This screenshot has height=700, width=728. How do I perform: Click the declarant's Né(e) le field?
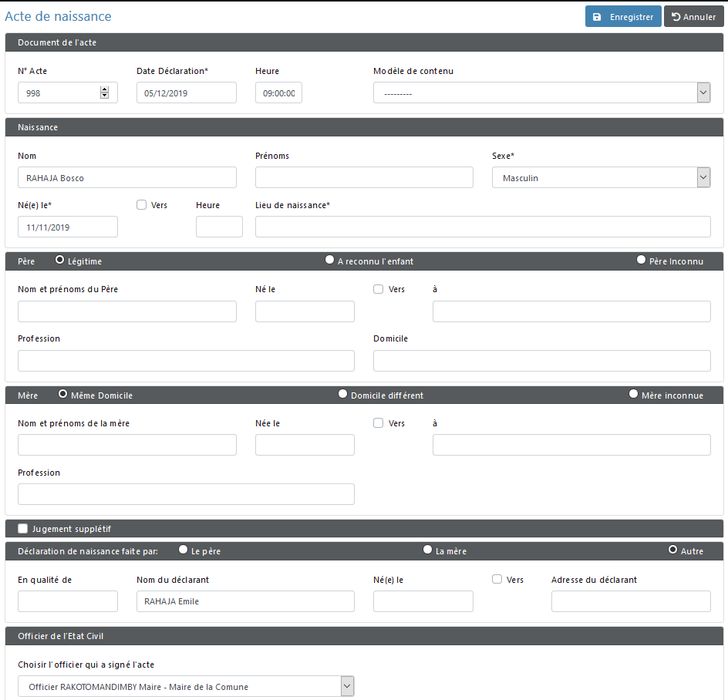coord(423,601)
